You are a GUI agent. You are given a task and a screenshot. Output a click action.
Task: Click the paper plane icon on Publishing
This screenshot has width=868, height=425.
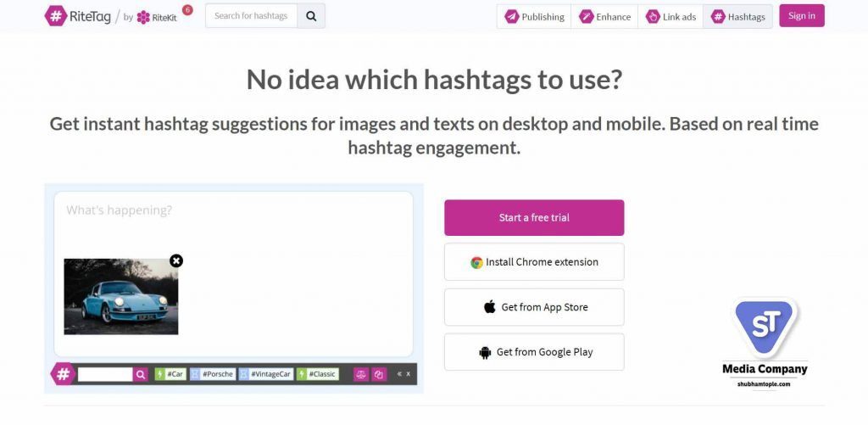pos(511,17)
